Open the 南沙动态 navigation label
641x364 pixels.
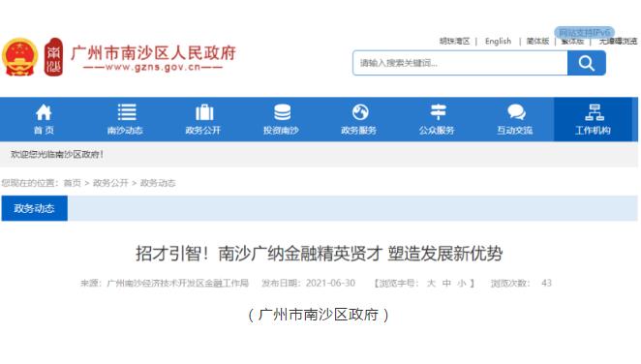pos(125,131)
